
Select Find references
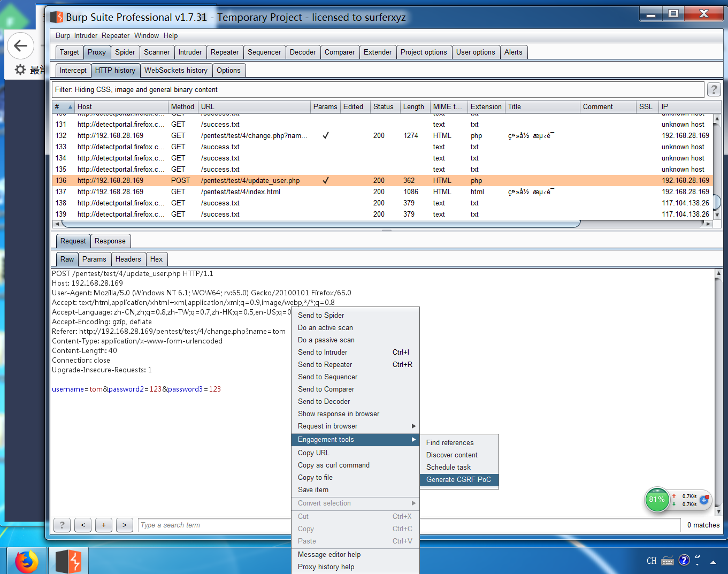(459, 442)
